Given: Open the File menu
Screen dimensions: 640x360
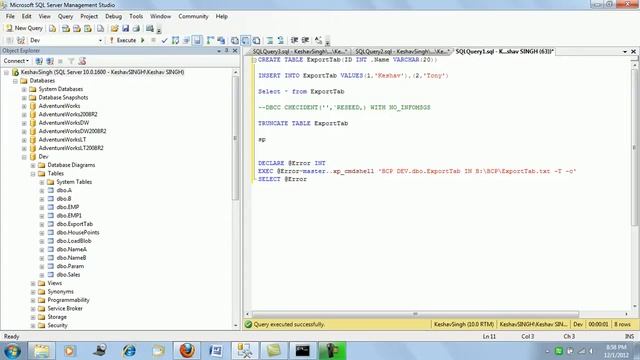Looking at the screenshot, I should (10, 16).
